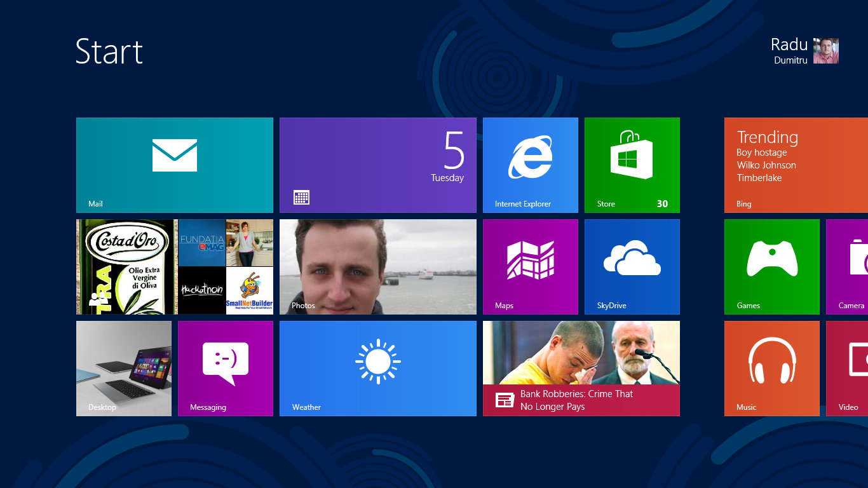The height and width of the screenshot is (488, 868).
Task: Open the Camera tile
Action: [847, 267]
